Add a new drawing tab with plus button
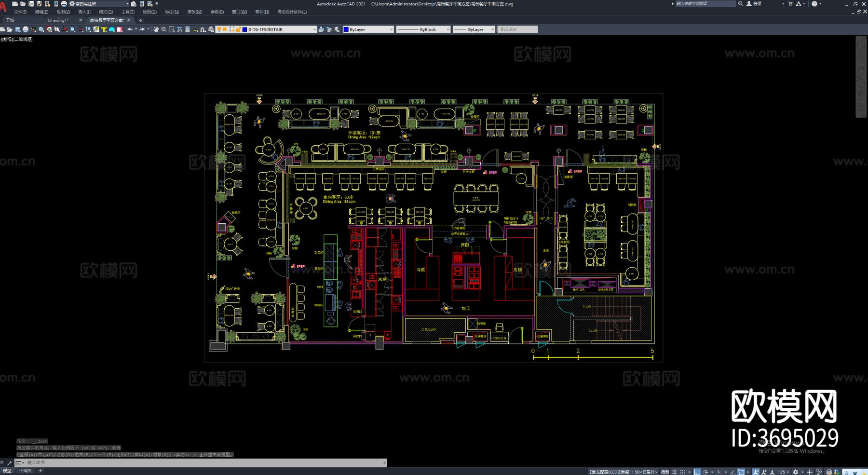 coord(141,20)
